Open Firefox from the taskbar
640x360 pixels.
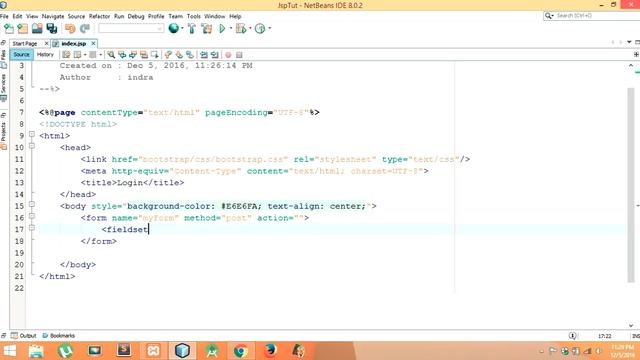click(270, 351)
